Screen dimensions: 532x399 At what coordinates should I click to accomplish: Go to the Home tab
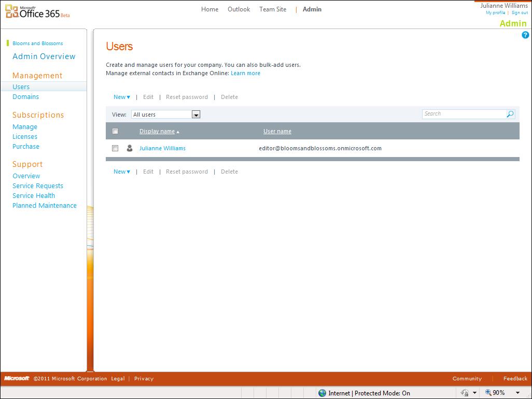coord(209,9)
